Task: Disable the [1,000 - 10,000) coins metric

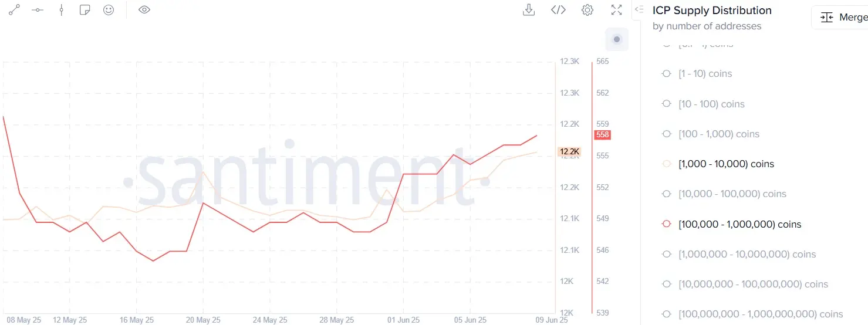Action: pos(726,164)
